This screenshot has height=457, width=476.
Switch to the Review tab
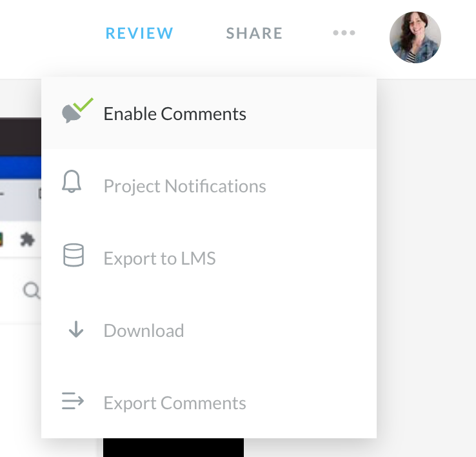coord(139,34)
